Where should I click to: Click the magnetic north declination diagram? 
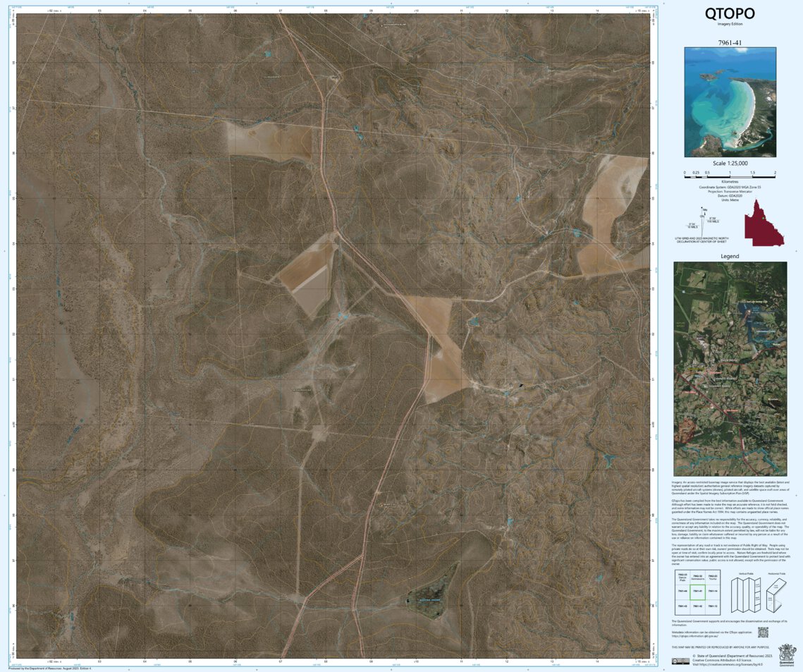702,223
